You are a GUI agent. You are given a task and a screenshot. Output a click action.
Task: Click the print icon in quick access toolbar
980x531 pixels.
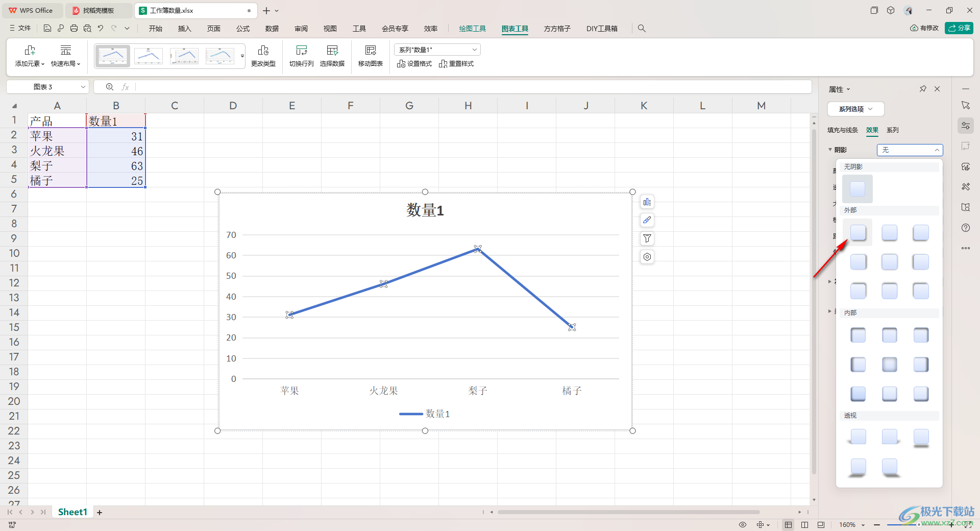(x=74, y=29)
